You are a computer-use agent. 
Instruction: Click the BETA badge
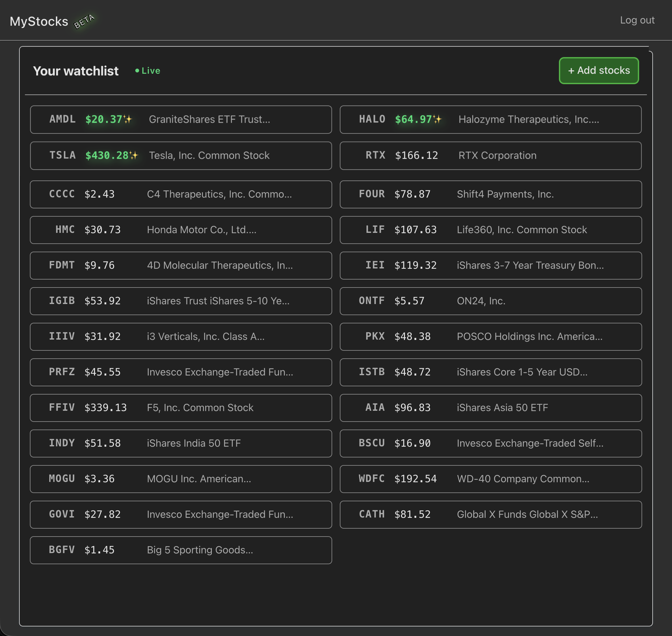point(84,21)
